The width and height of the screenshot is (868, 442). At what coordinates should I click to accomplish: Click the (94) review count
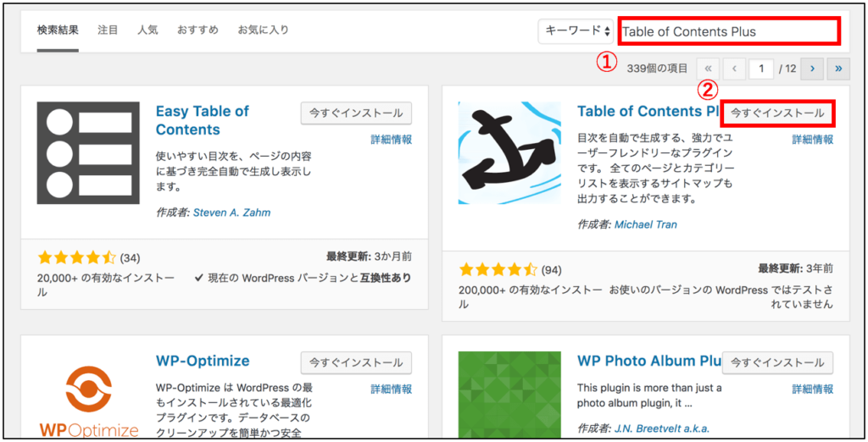[551, 270]
